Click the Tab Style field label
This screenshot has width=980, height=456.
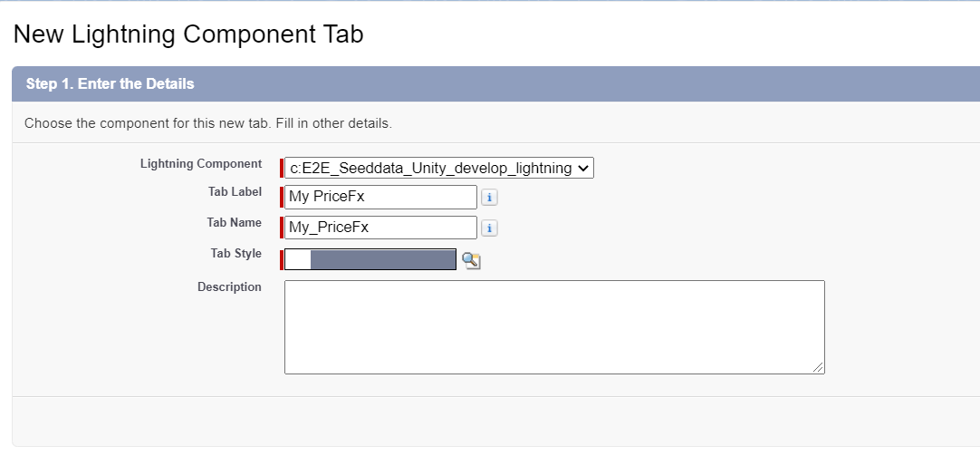point(235,254)
